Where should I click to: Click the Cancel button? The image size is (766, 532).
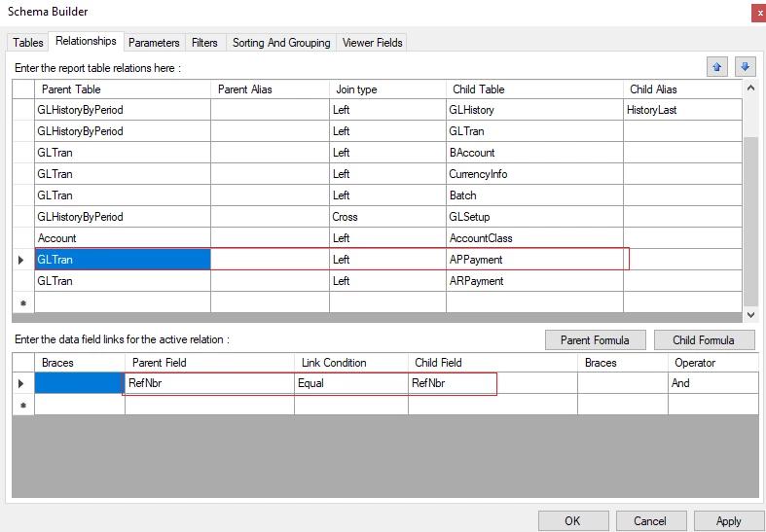pos(650,520)
